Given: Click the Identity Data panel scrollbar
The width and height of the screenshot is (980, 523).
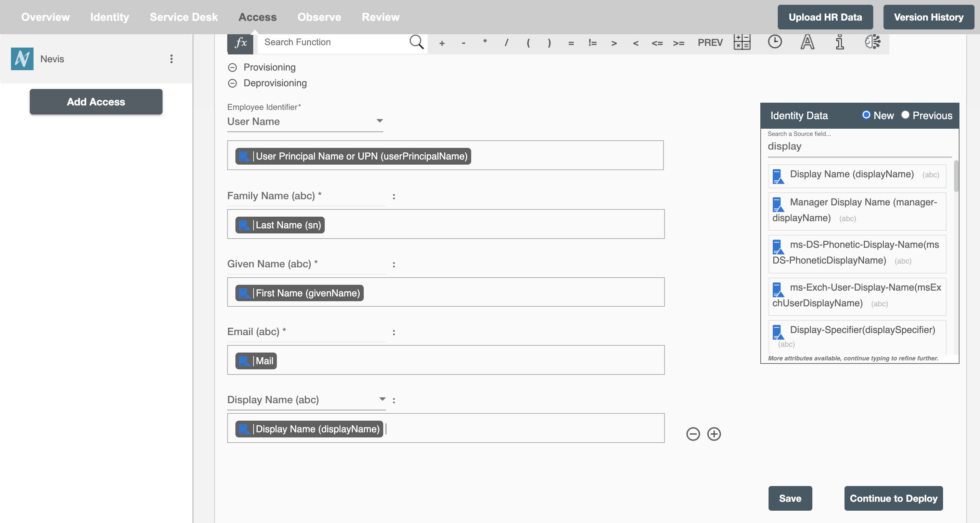Looking at the screenshot, I should coord(956,176).
